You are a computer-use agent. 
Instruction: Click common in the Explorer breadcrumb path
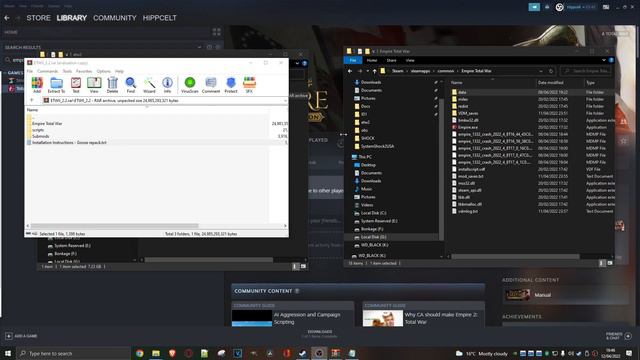(446, 71)
